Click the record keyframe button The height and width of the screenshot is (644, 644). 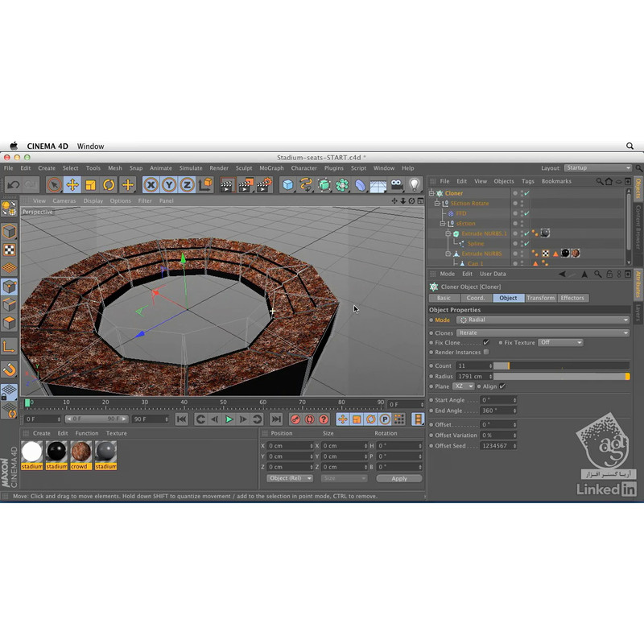click(295, 419)
